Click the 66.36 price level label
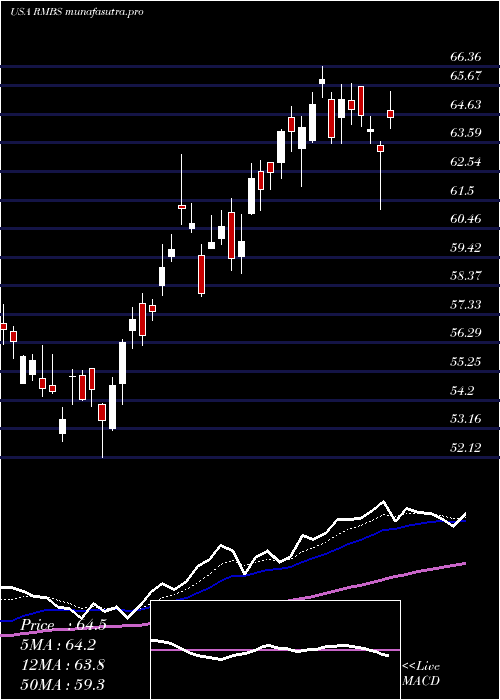Viewport: 500px width, 700px height. 466,57
